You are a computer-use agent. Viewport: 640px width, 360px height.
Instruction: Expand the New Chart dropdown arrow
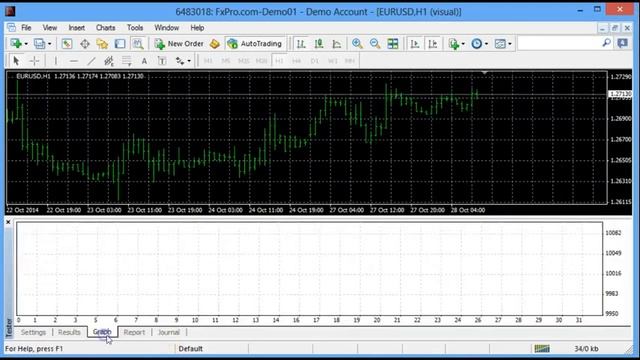[x=26, y=44]
